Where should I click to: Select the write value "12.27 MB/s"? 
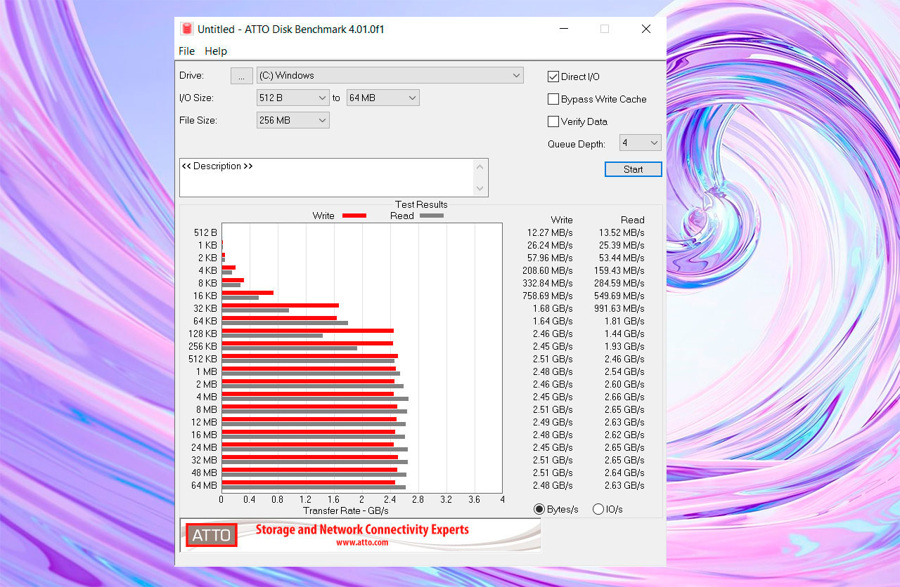(x=550, y=233)
